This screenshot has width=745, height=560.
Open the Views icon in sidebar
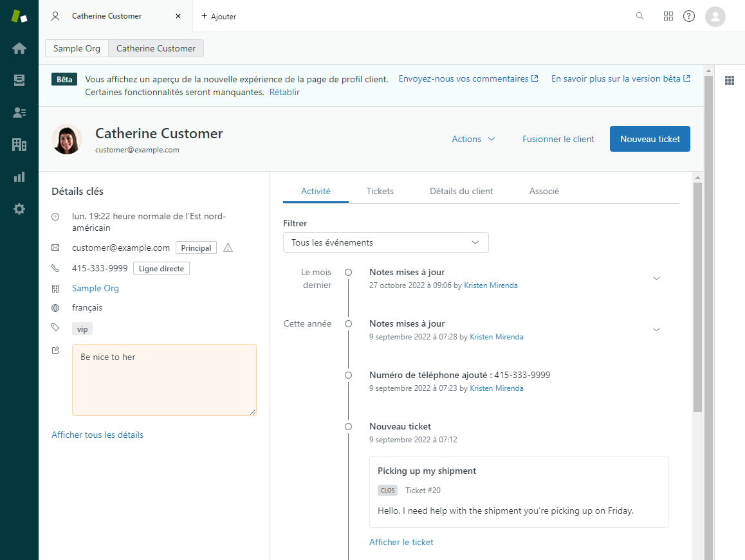(x=19, y=80)
